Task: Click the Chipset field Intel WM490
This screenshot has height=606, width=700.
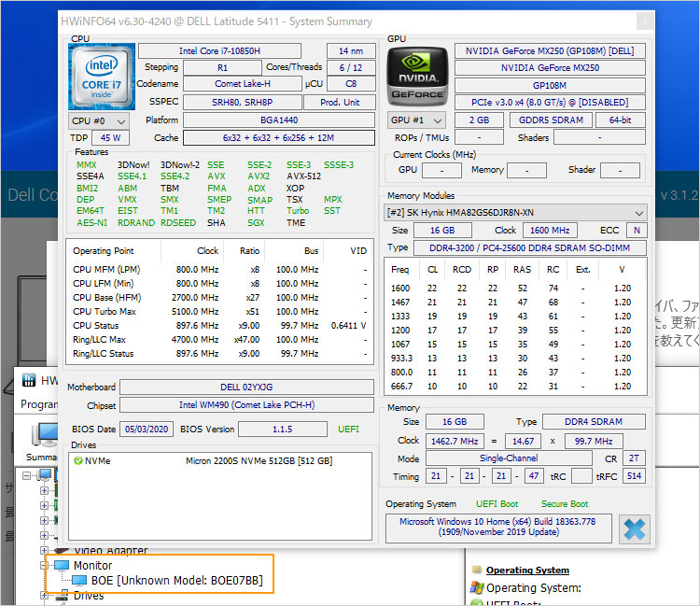Action: coord(247,405)
